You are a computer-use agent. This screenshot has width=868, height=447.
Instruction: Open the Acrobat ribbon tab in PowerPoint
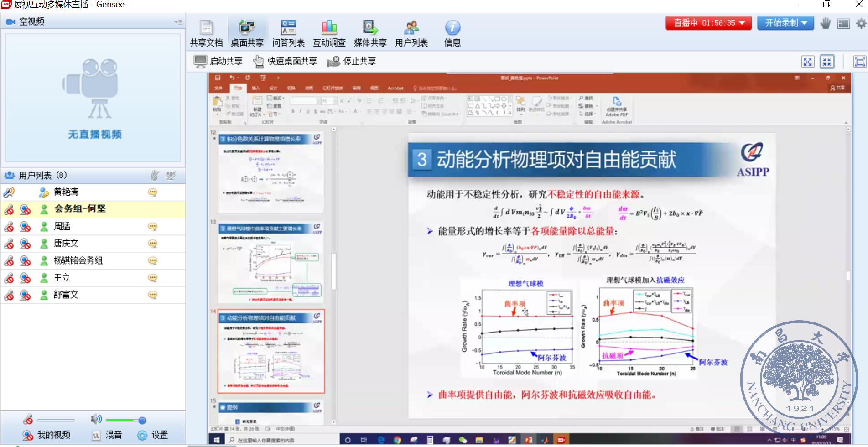click(x=395, y=88)
